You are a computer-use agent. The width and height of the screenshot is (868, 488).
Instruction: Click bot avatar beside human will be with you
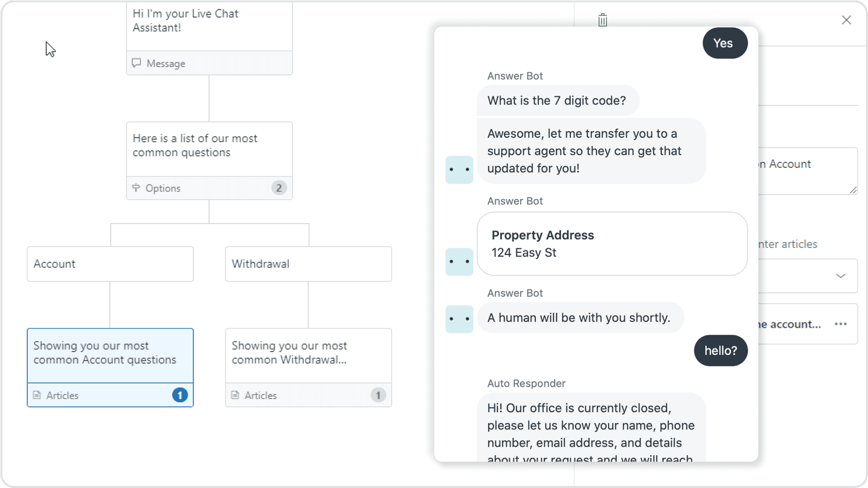point(459,319)
